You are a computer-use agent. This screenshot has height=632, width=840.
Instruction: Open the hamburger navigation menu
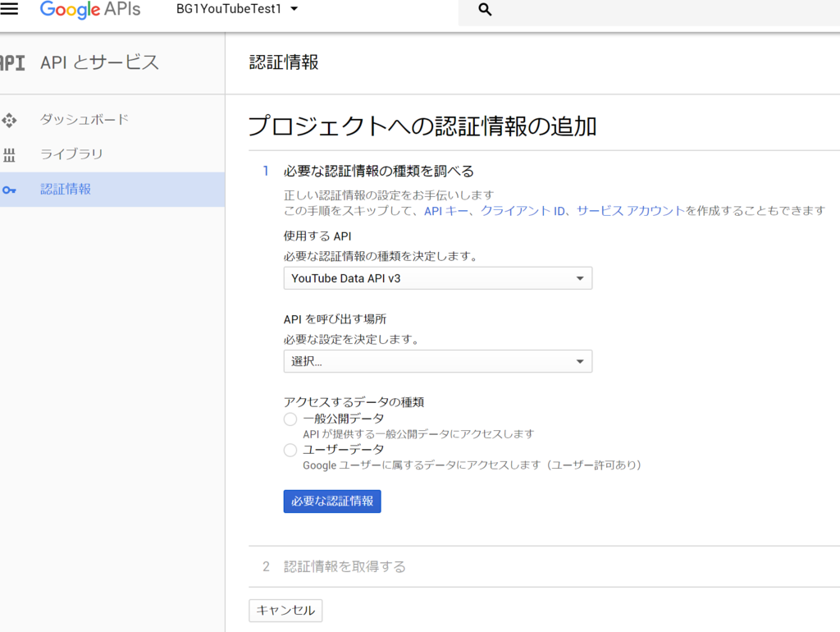[x=9, y=8]
